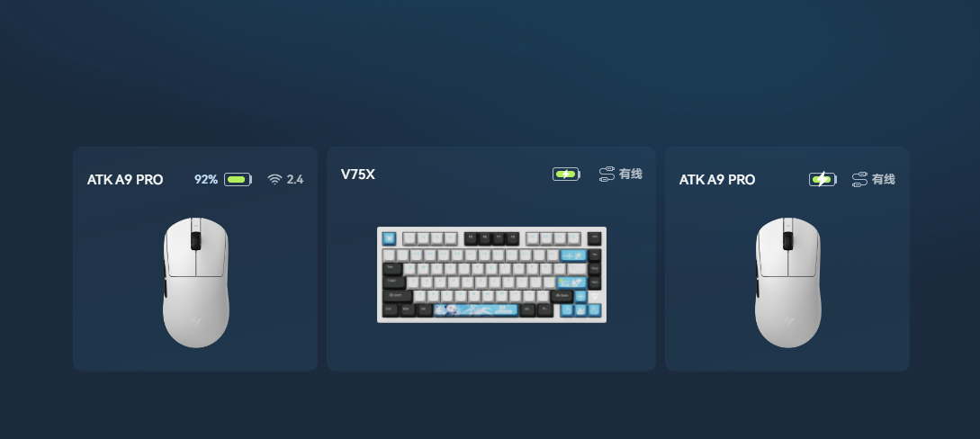Viewport: 980px width, 439px height.
Task: Click the charging battery icon on wired ATK A9 PRO
Action: [x=823, y=180]
